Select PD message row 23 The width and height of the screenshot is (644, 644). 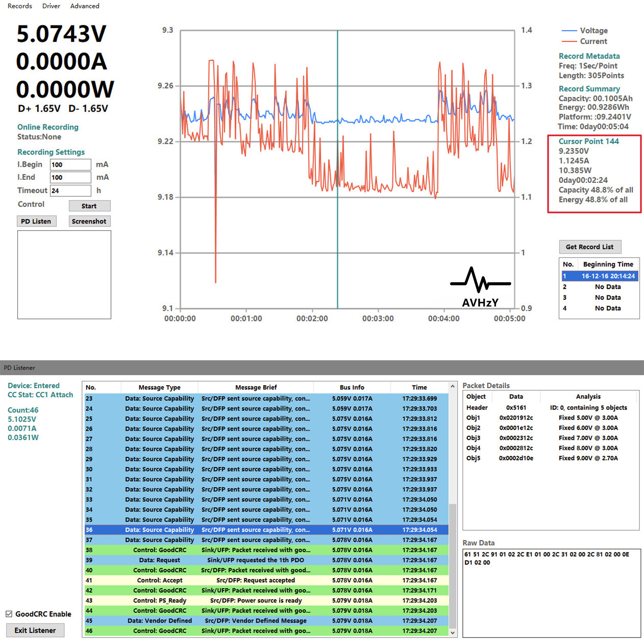266,398
